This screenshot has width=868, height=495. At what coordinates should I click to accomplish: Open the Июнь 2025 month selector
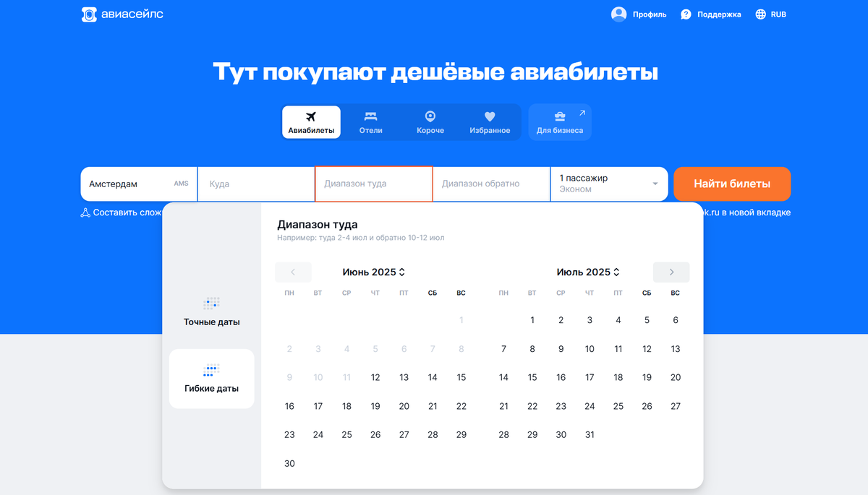374,272
